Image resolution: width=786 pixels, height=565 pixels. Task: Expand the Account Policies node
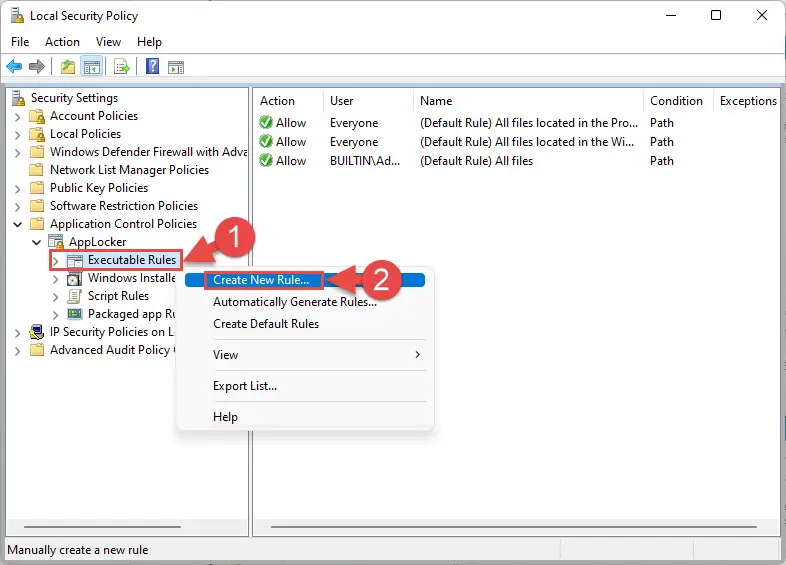(18, 117)
